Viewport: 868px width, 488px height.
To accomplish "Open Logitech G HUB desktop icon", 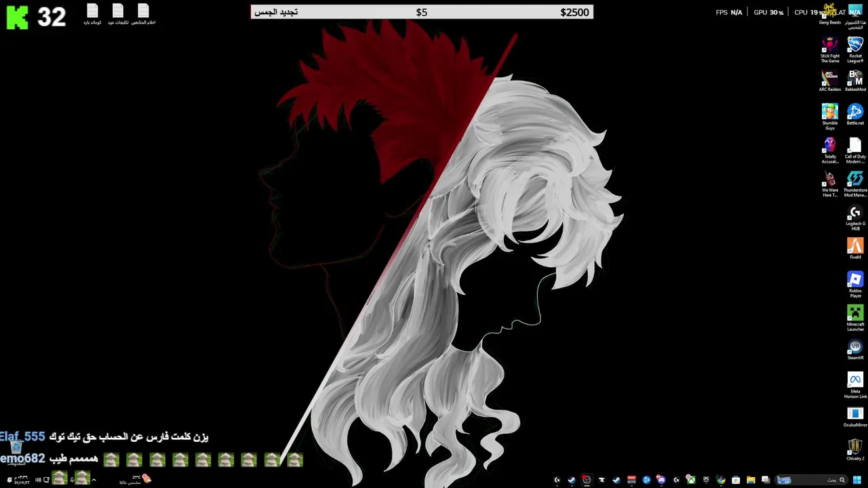I will click(855, 218).
